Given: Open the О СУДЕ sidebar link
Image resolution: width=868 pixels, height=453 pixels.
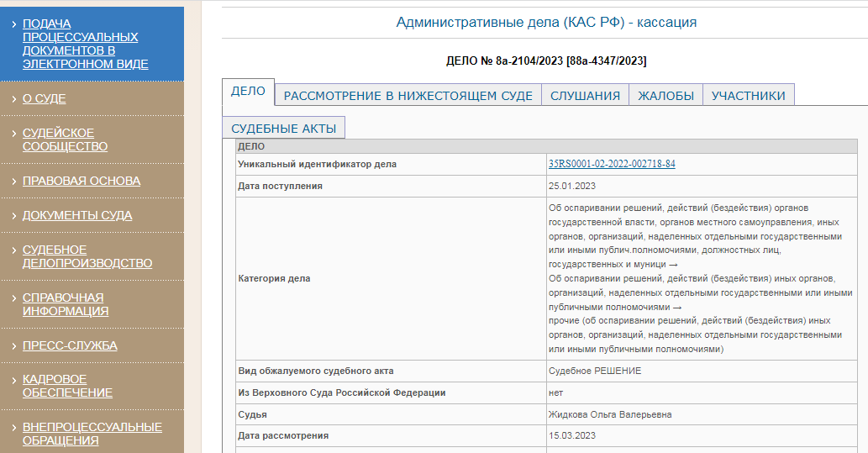Looking at the screenshot, I should pos(45,98).
